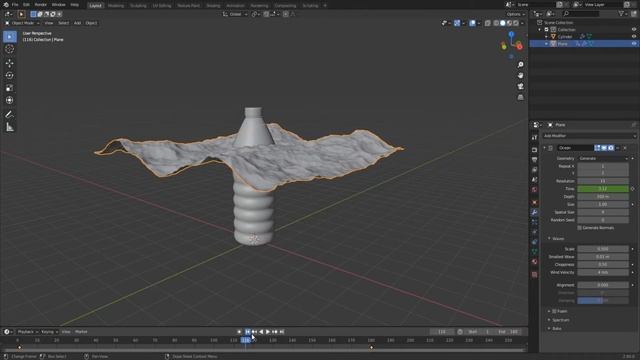This screenshot has height=360, width=640.
Task: Open Material properties tab icon
Action: tap(534, 262)
